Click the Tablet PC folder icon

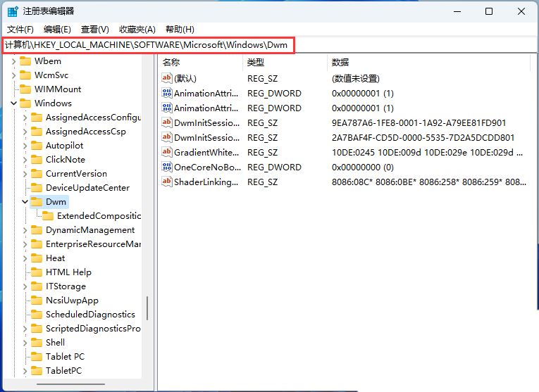[x=37, y=357]
